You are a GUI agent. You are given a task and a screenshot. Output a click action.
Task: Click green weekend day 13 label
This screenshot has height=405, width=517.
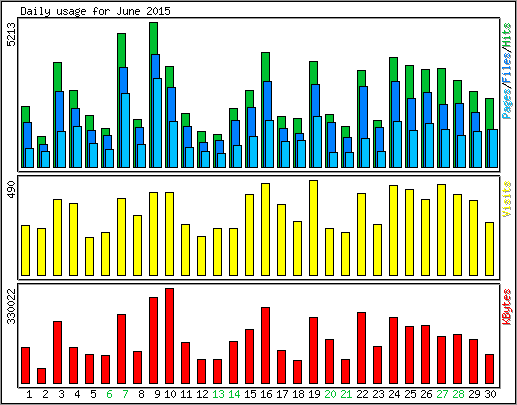coord(218,394)
